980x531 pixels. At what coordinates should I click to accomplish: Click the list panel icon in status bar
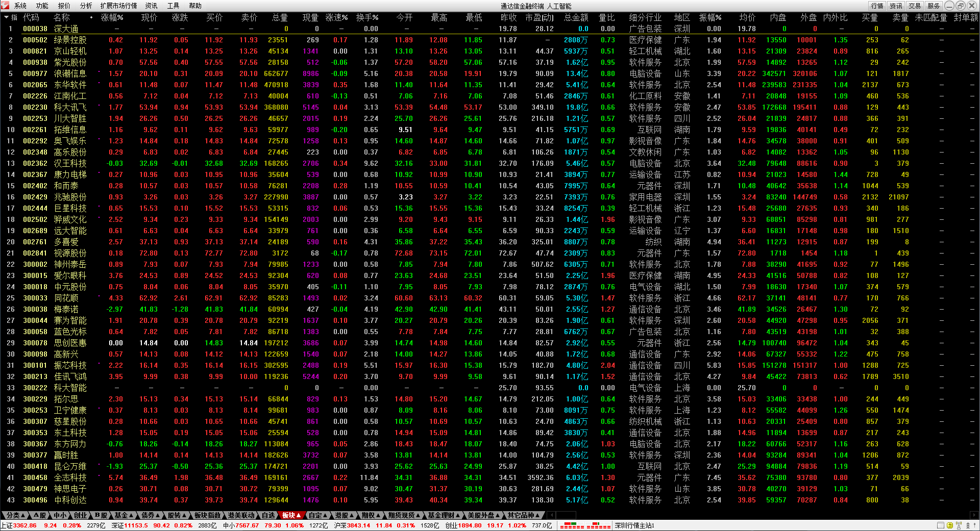click(941, 525)
